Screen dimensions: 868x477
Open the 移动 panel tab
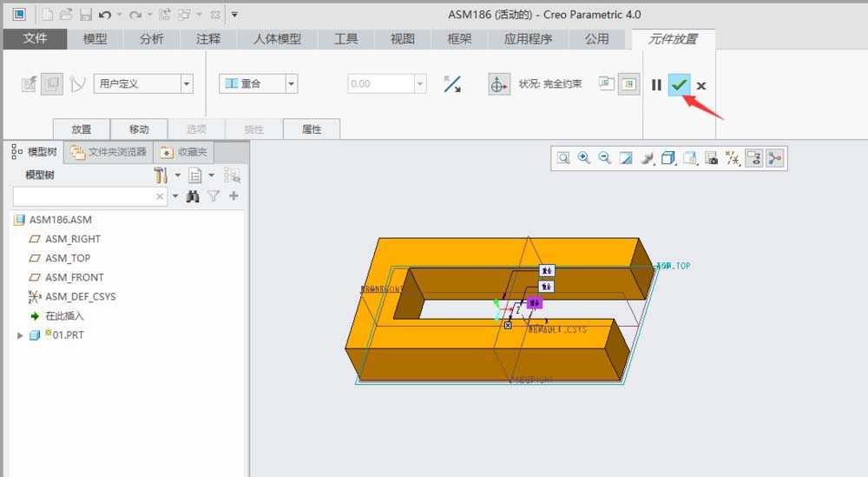(139, 129)
